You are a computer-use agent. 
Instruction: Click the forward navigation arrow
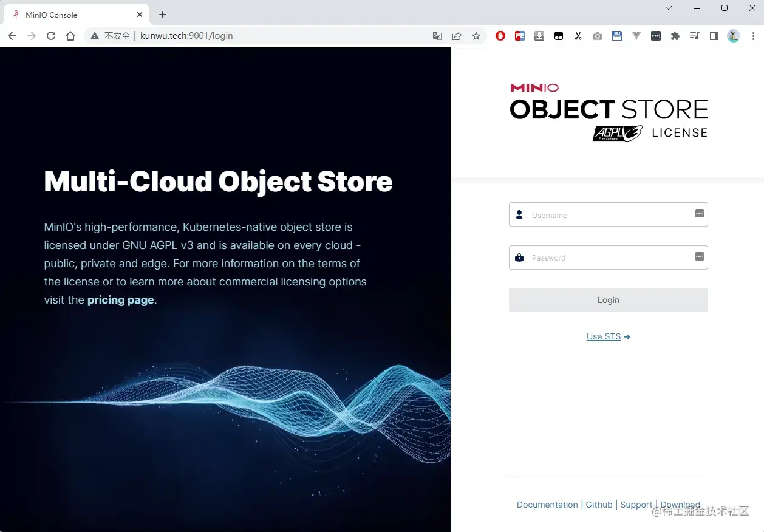[x=32, y=36]
